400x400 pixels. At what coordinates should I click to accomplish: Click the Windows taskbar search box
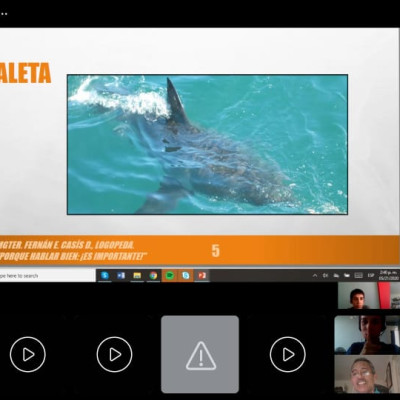47,276
